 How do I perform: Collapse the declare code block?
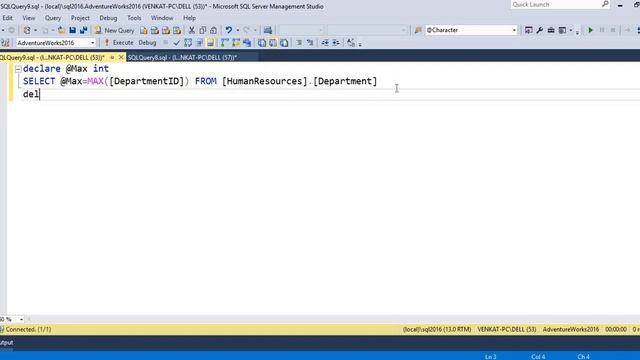point(18,69)
